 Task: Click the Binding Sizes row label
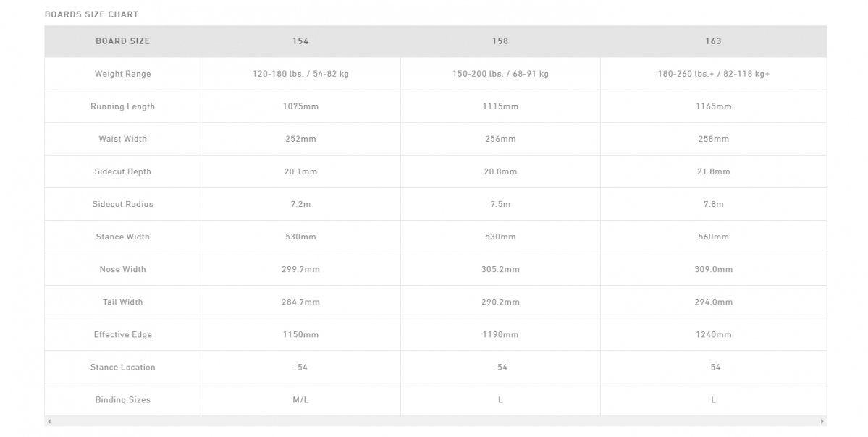tap(122, 399)
